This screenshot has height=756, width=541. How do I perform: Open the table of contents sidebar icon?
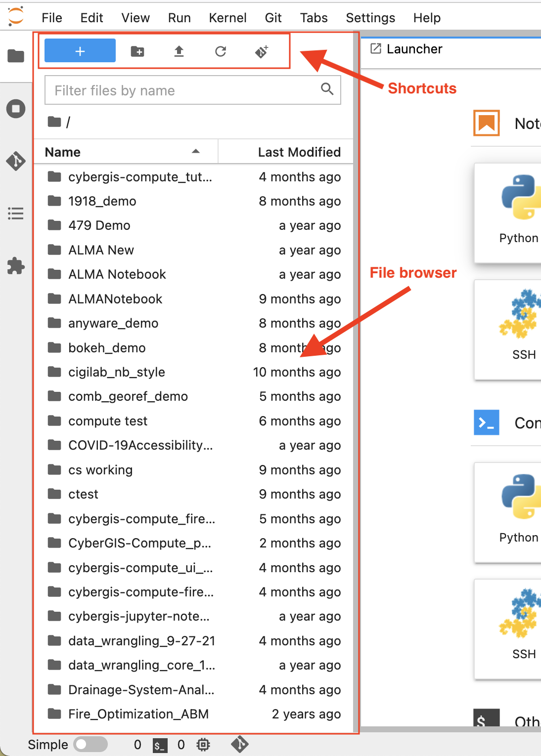(x=15, y=213)
